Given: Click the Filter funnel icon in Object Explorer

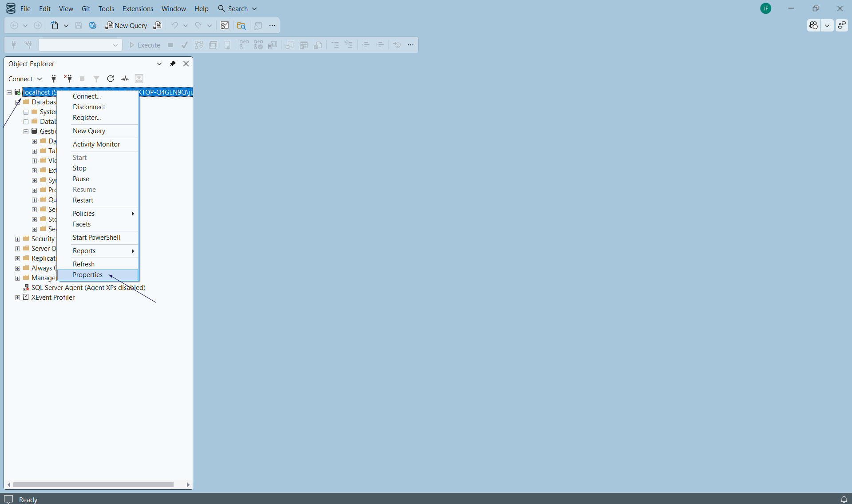Looking at the screenshot, I should 96,79.
